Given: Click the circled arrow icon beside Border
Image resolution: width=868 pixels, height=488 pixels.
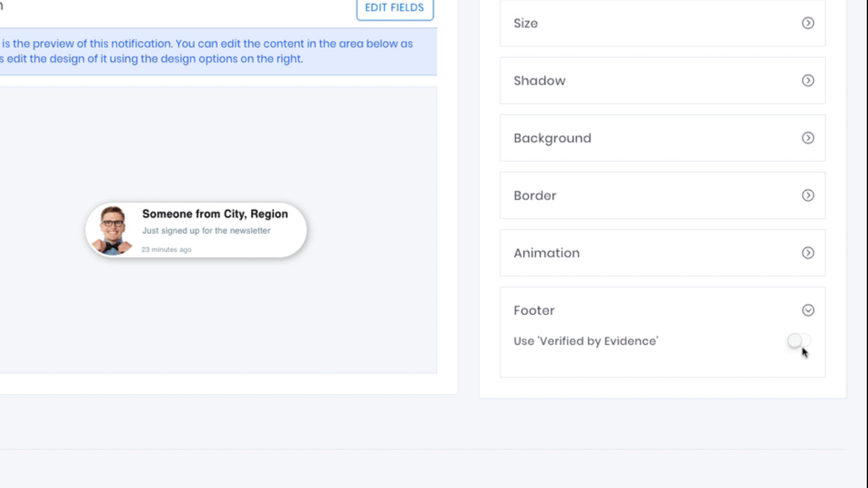Looking at the screenshot, I should click(x=807, y=196).
